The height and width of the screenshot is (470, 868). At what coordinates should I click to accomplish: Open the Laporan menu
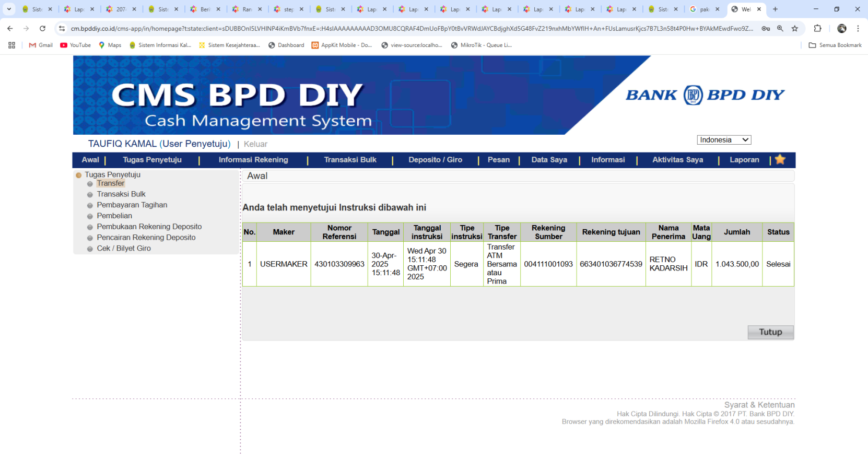coord(744,160)
